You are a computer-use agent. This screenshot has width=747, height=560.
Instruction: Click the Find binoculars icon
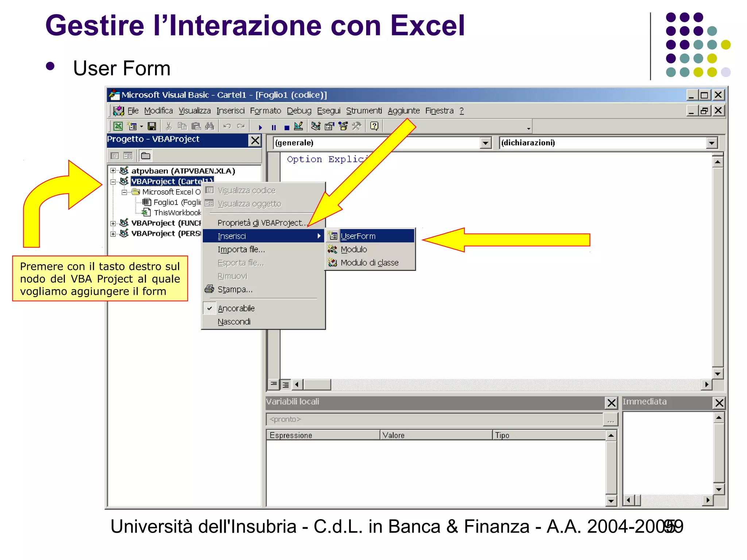coord(210,126)
